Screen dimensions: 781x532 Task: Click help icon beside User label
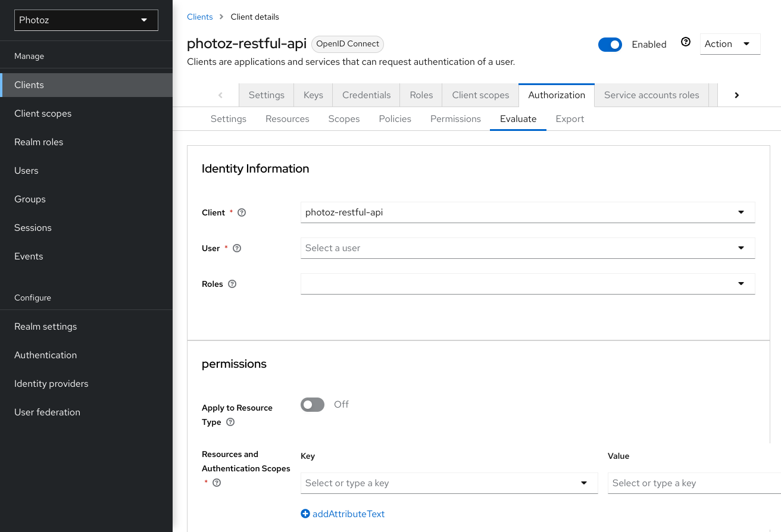237,248
